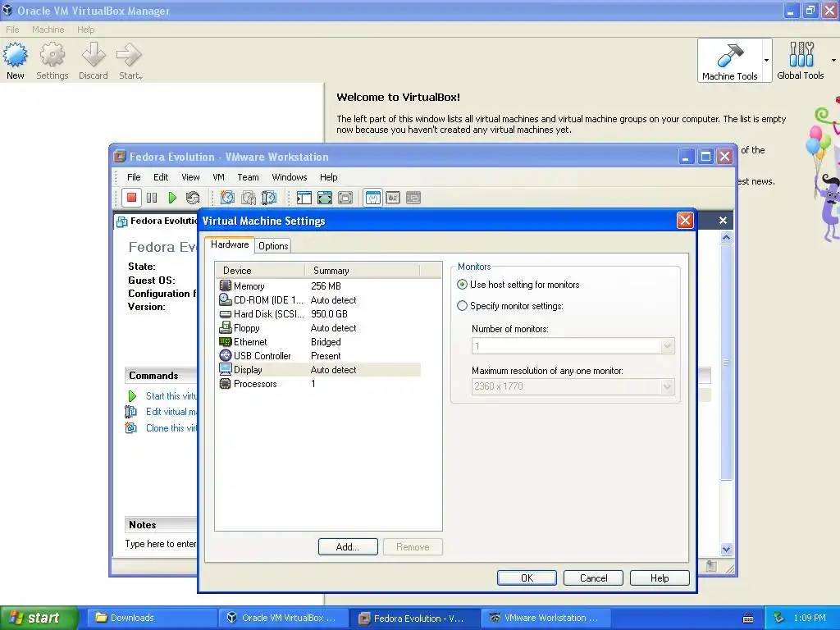Click the Quick Switch icon in VMware toolbar

tap(345, 198)
